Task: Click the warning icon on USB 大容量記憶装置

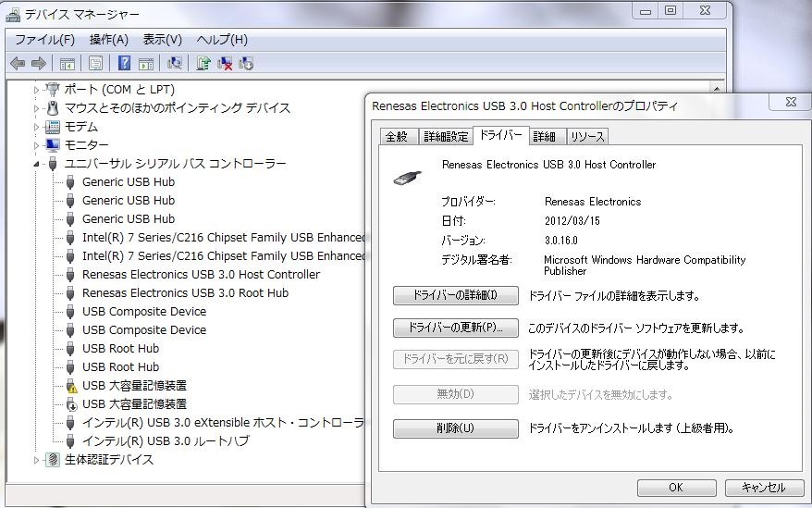Action: point(71,386)
